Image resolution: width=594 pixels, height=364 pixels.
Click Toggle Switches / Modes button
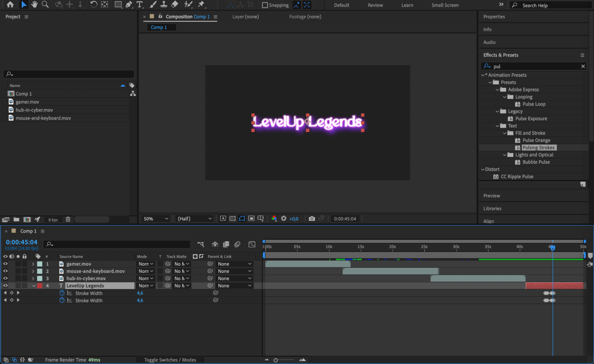click(x=170, y=360)
